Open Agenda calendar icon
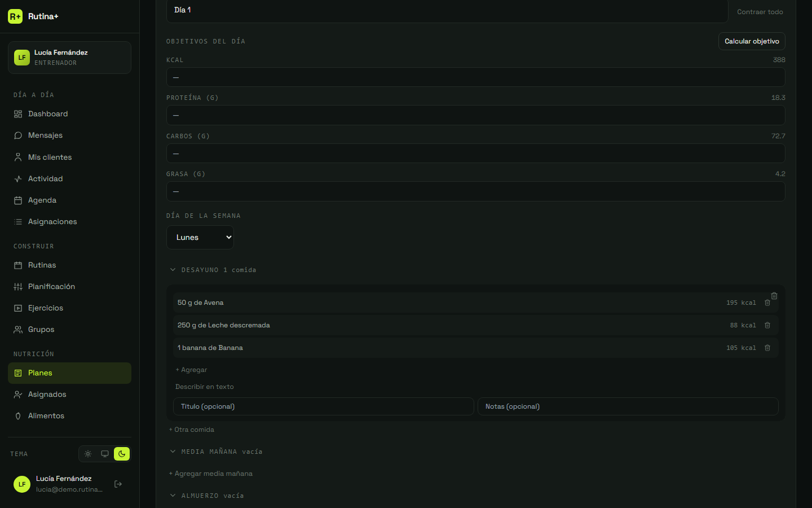Image resolution: width=812 pixels, height=508 pixels. (18, 200)
